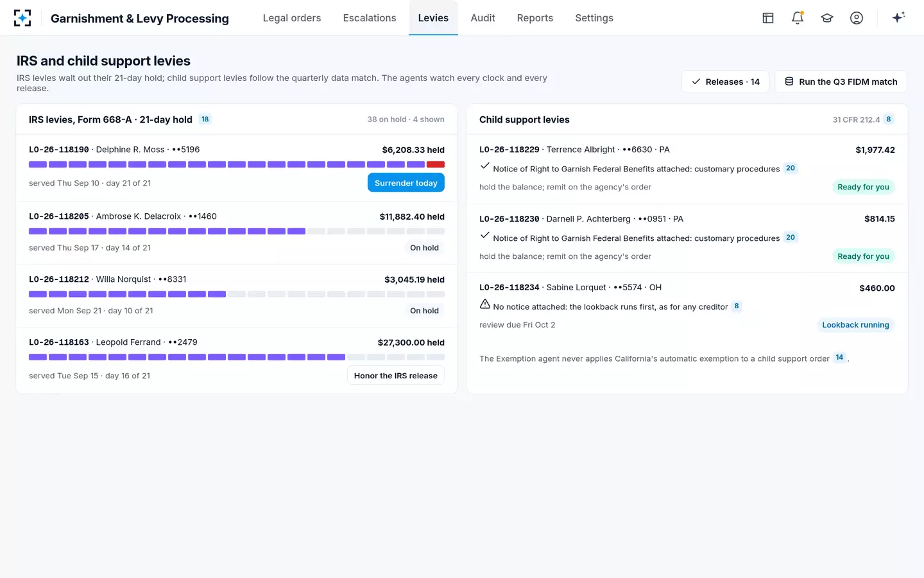Click Surrender today for Delphine R. Moss
The height and width of the screenshot is (578, 924).
pos(406,183)
